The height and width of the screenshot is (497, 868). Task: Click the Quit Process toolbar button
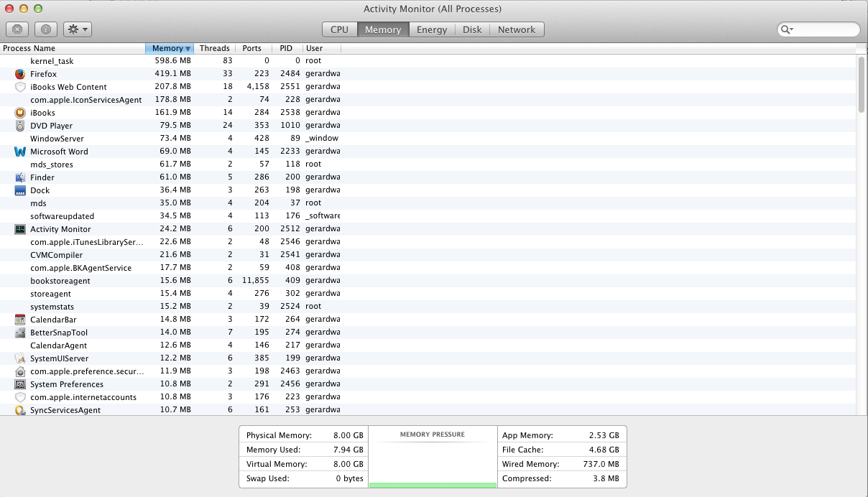point(18,29)
